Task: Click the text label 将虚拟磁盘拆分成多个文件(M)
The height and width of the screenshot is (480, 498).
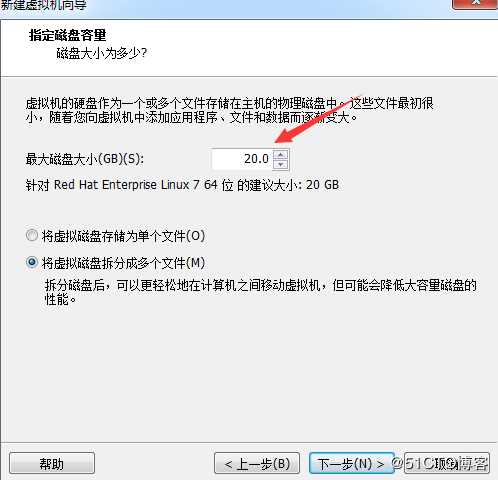Action: tap(123, 263)
